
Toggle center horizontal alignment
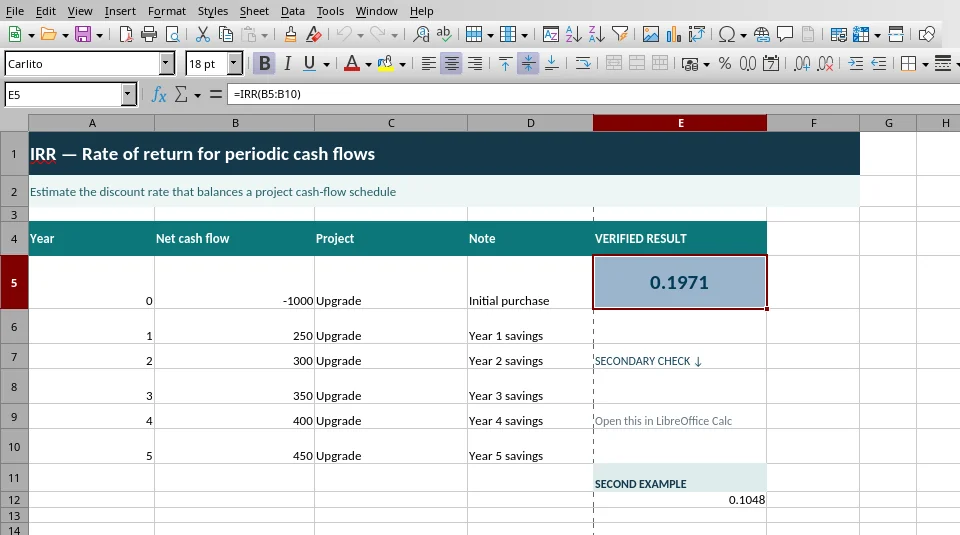[x=451, y=64]
